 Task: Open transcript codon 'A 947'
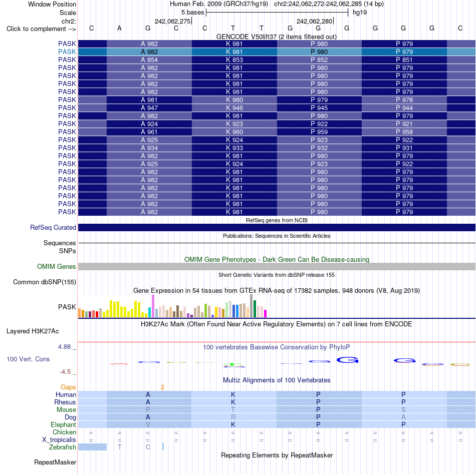coord(149,108)
